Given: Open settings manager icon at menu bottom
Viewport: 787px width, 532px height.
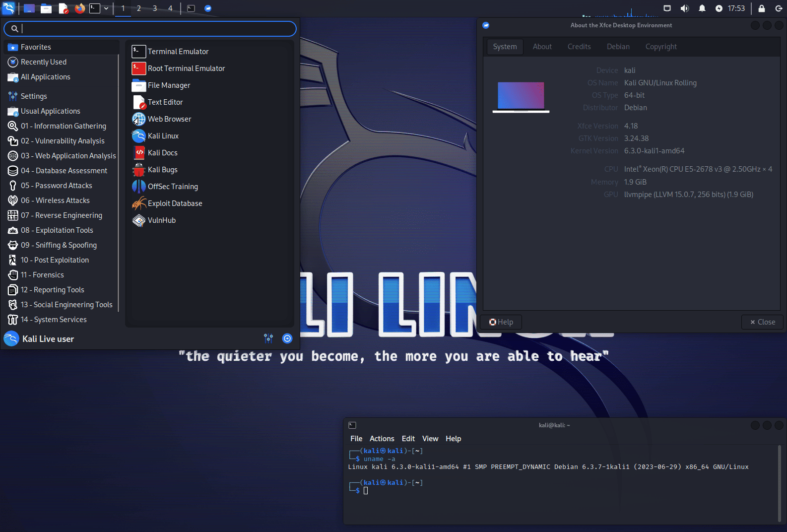Looking at the screenshot, I should click(268, 338).
